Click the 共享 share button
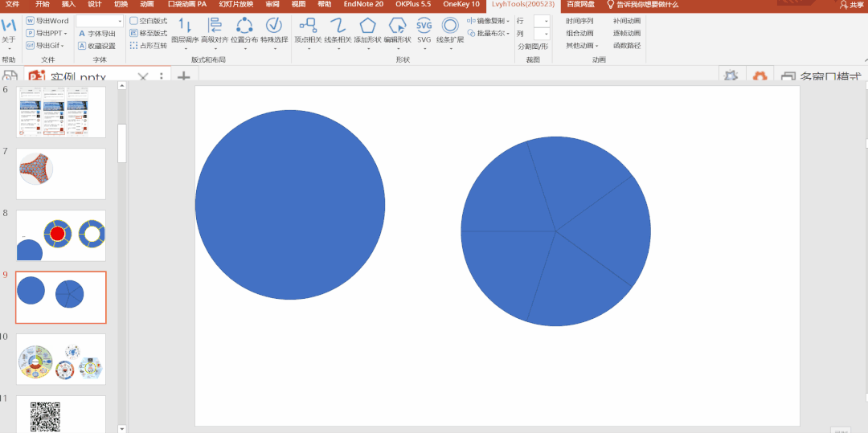Viewport: 868px width, 433px height. [851, 5]
